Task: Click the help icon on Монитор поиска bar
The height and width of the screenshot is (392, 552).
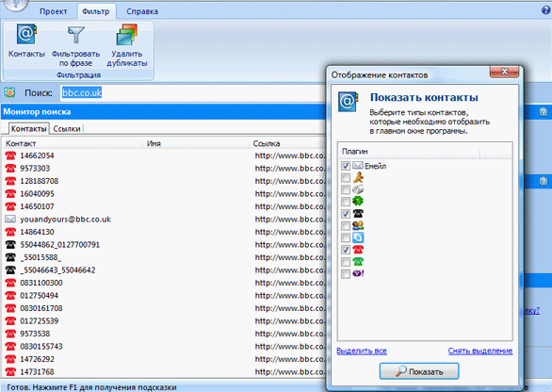Action: pos(544,112)
